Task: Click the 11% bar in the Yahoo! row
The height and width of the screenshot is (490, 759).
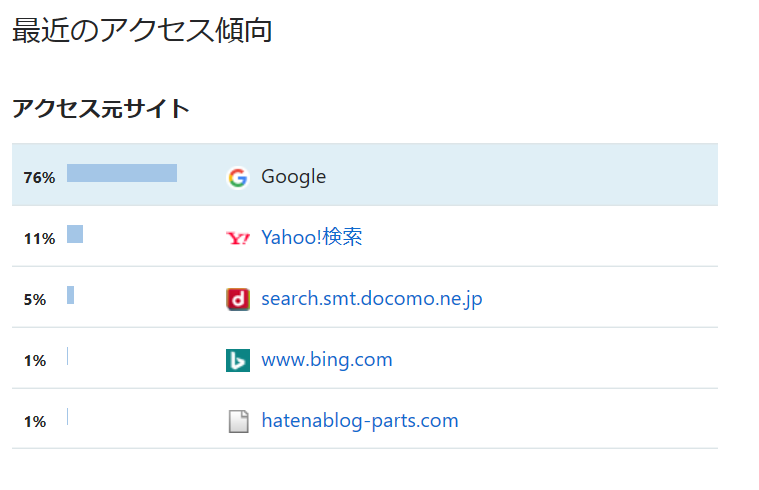Action: [x=75, y=234]
